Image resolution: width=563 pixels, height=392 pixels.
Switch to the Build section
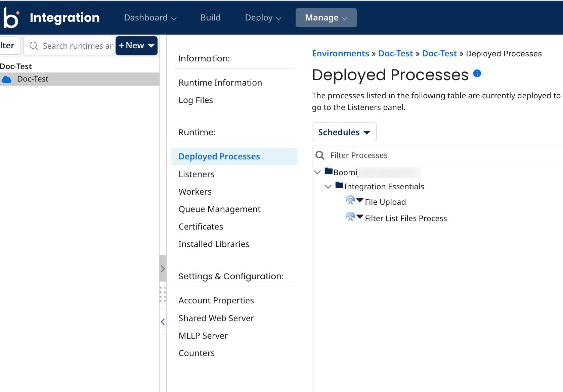[x=210, y=17]
